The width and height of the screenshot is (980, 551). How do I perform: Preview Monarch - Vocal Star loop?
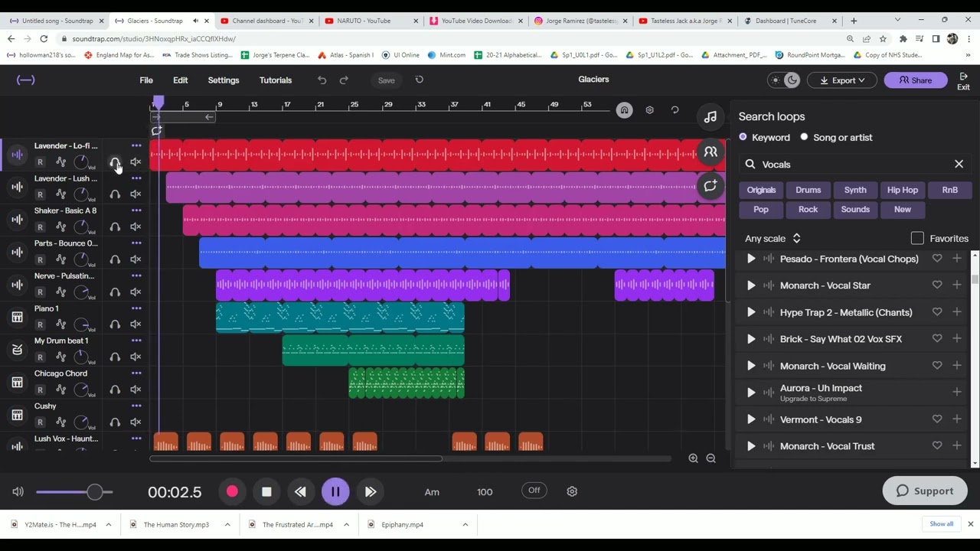tap(751, 285)
